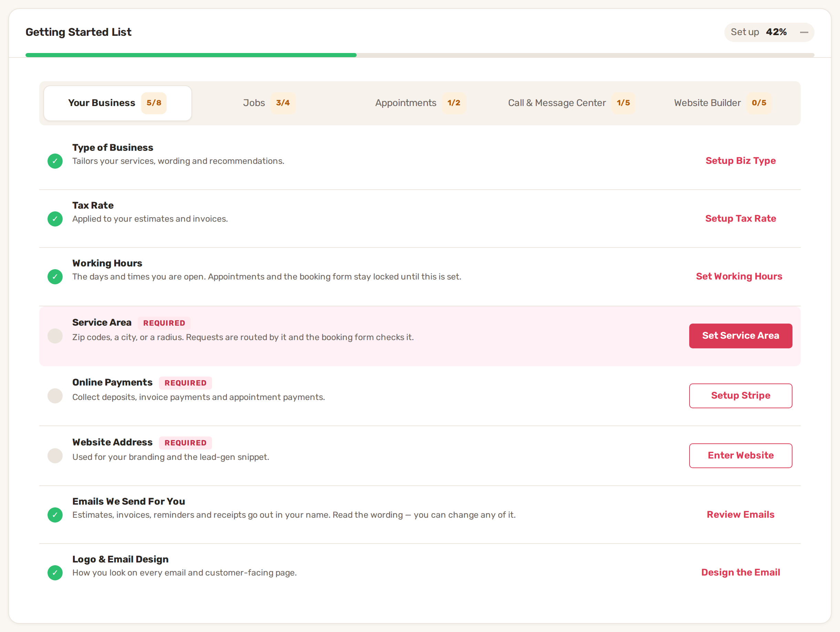
Task: Go to the Website Builder tab
Action: (x=723, y=103)
